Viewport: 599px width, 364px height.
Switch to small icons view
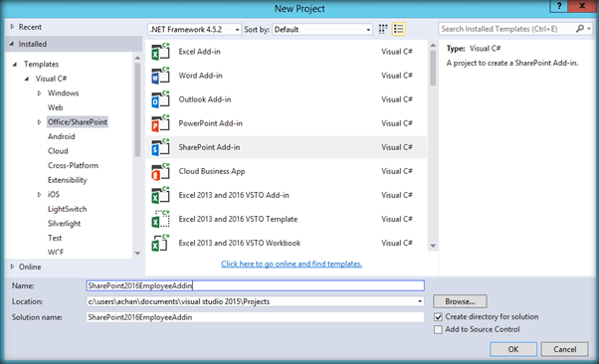[383, 29]
